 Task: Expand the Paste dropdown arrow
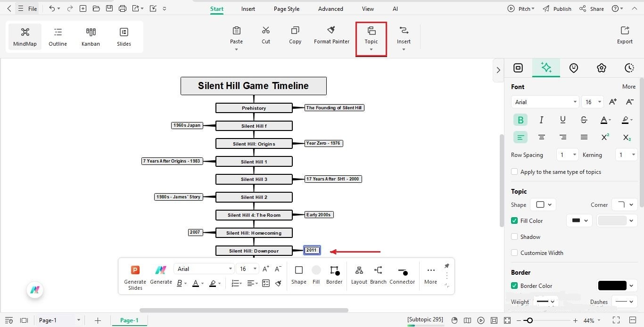(x=237, y=49)
